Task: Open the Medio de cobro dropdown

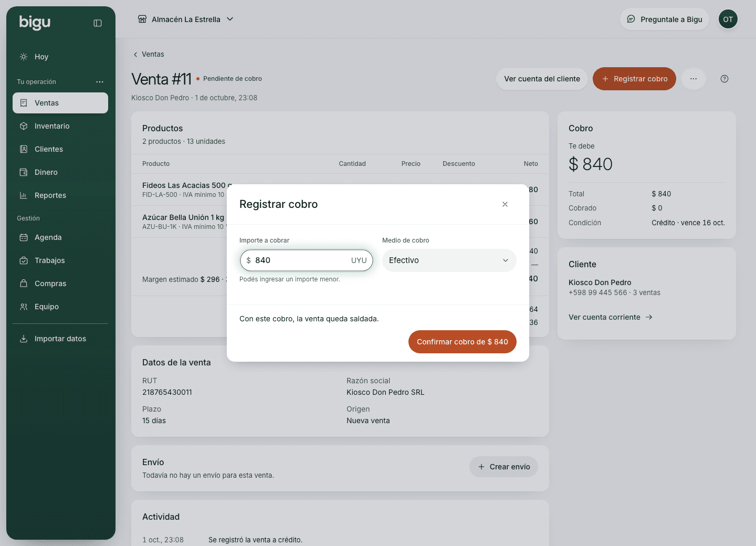Action: pos(449,260)
